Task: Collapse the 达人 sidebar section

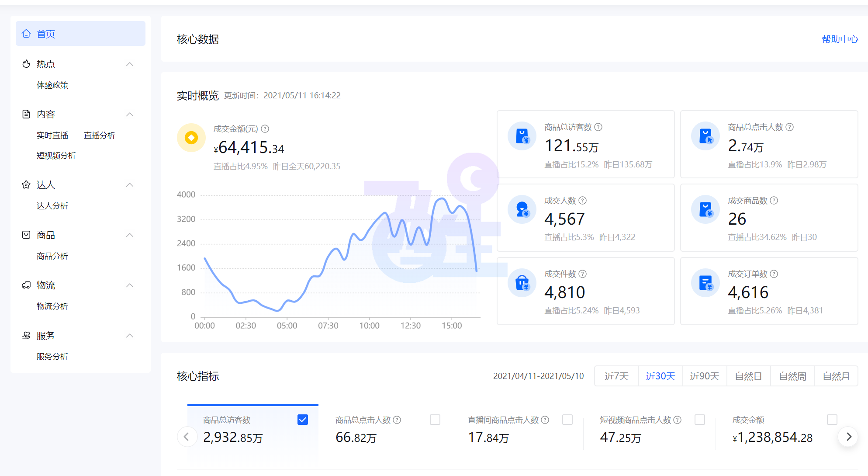Action: tap(130, 184)
